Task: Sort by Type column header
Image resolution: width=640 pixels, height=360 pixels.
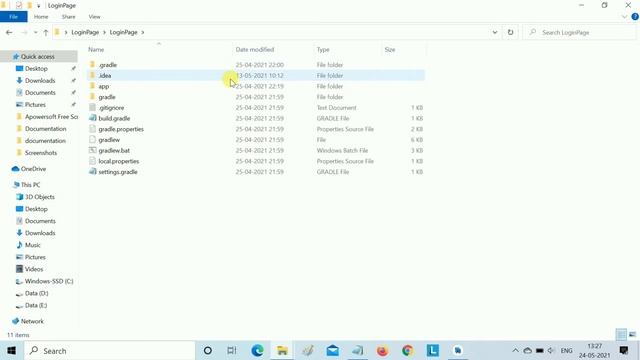Action: pos(323,49)
